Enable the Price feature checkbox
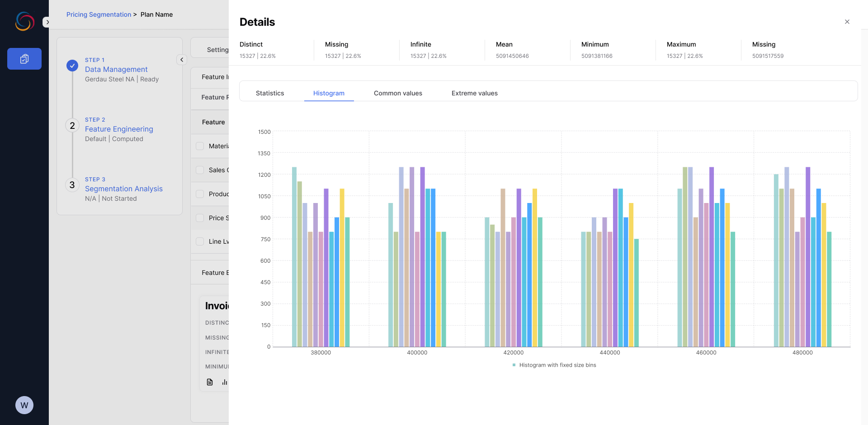The width and height of the screenshot is (868, 425). (x=200, y=218)
